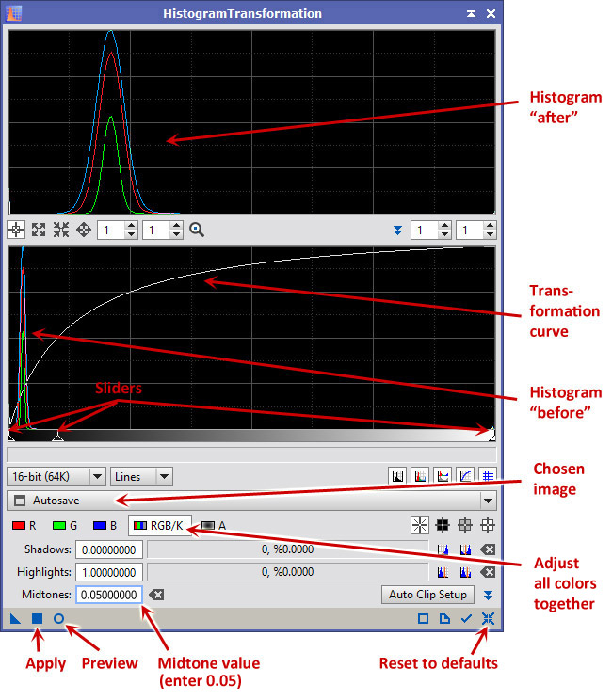Click the second auto-clip icon in Shadows row

tap(465, 549)
